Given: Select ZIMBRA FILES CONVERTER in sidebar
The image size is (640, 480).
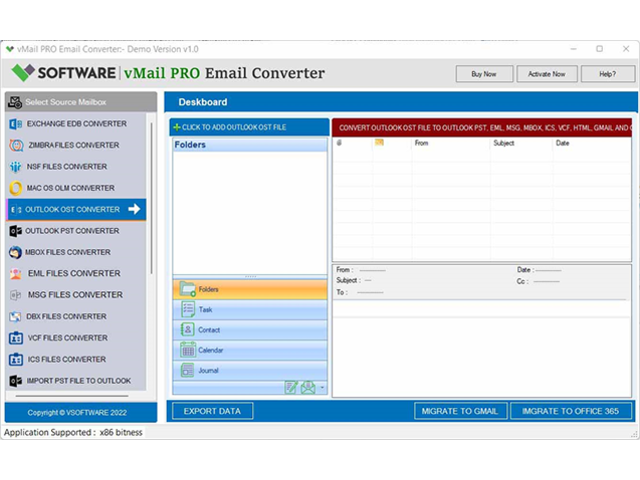Looking at the screenshot, I should 76,145.
